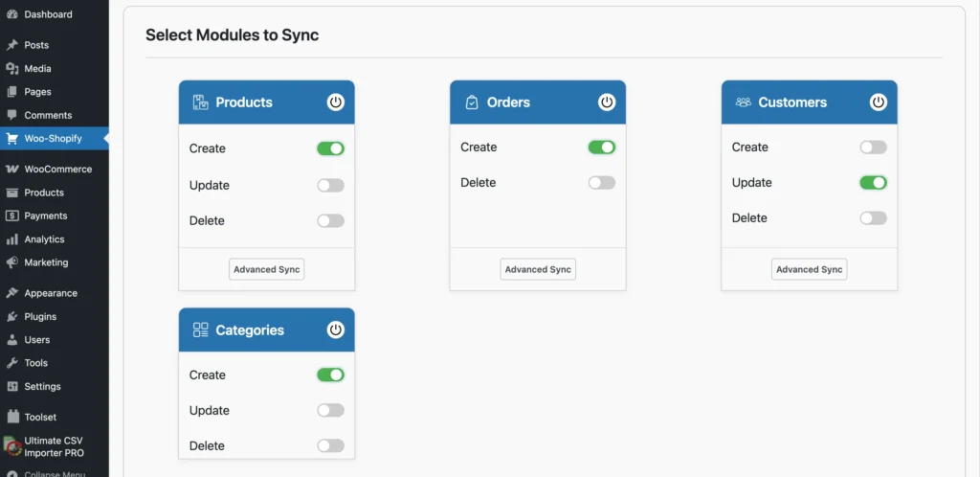Image resolution: width=980 pixels, height=477 pixels.
Task: Click the Appearance paintbrush icon
Action: coord(11,293)
